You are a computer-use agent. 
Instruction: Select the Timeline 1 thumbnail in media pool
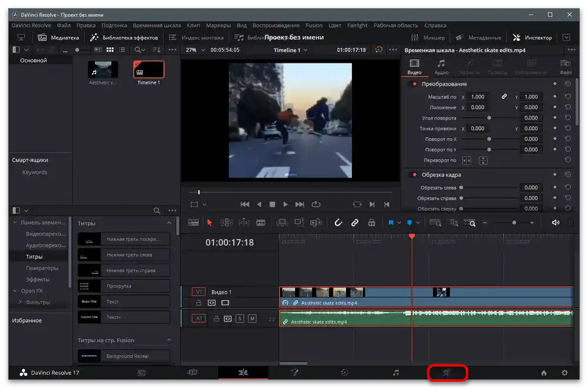149,69
